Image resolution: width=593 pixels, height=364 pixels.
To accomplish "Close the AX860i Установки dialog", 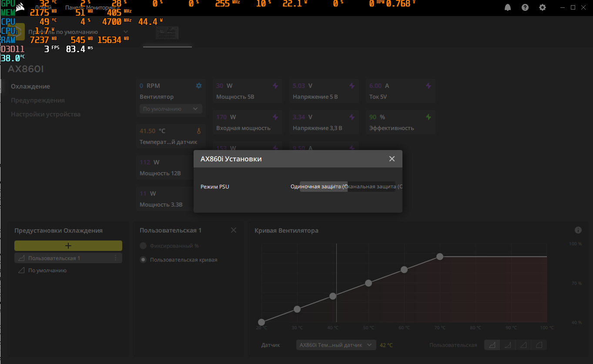I will pos(392,159).
